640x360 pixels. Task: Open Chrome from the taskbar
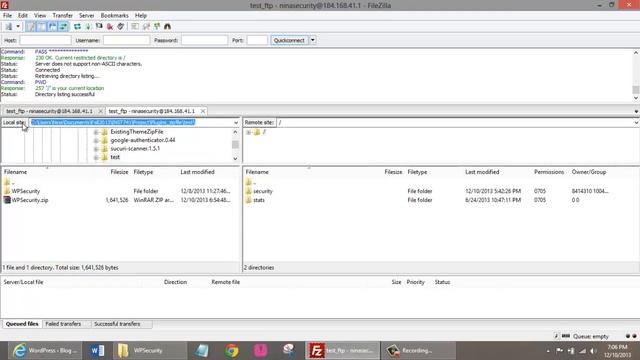click(232, 350)
